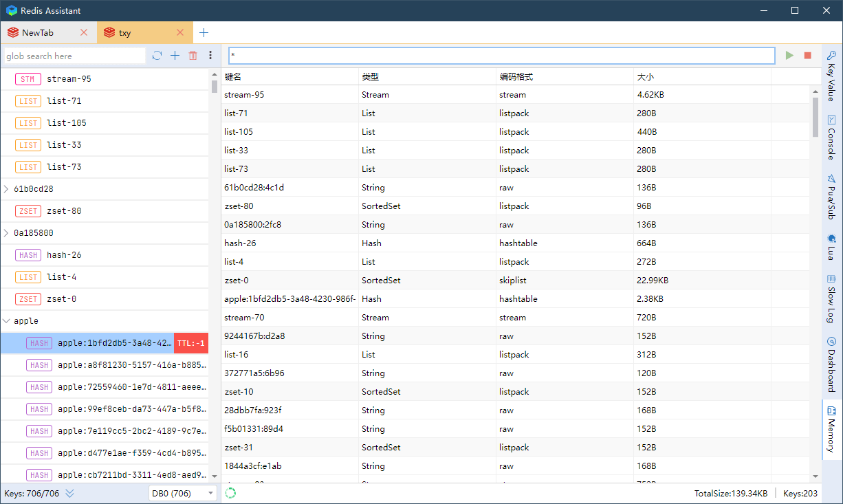Click LIST type badge of list-4

coord(28,277)
